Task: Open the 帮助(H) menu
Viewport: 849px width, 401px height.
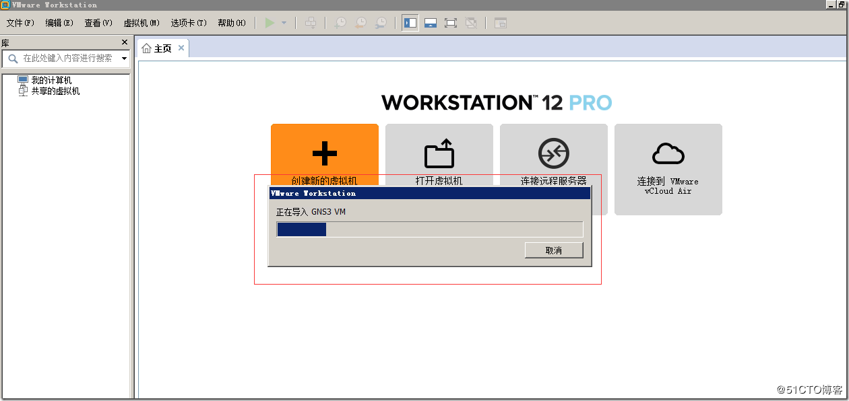Action: (x=231, y=23)
